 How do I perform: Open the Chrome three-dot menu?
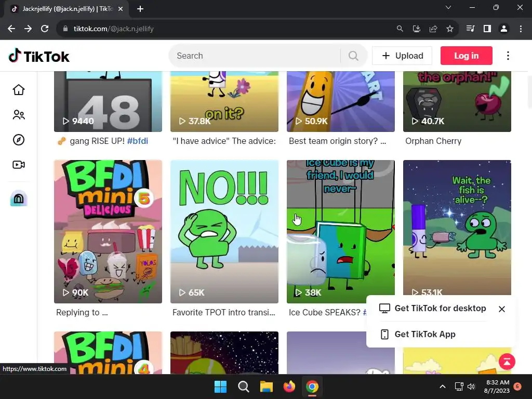[x=521, y=29]
